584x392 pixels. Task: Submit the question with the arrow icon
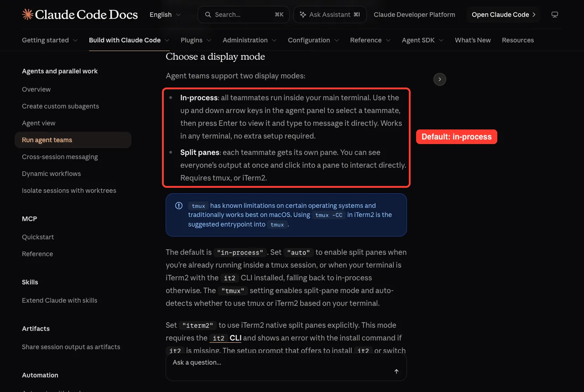pyautogui.click(x=396, y=371)
